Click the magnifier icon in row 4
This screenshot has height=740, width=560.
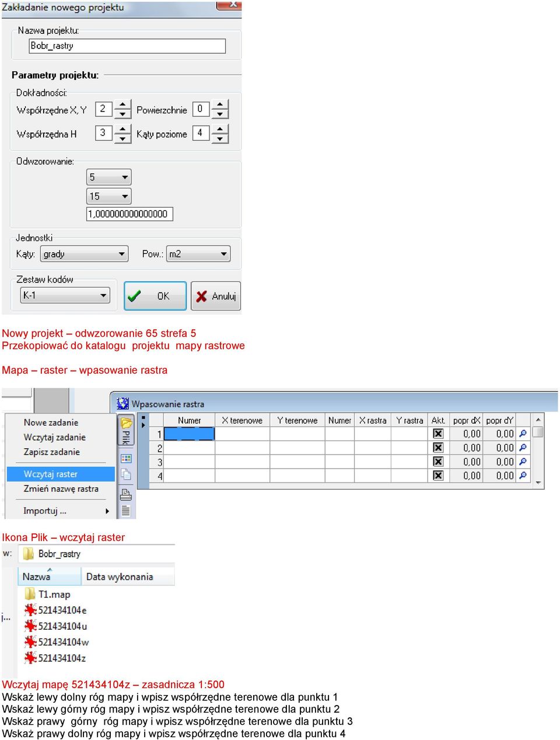(x=523, y=476)
